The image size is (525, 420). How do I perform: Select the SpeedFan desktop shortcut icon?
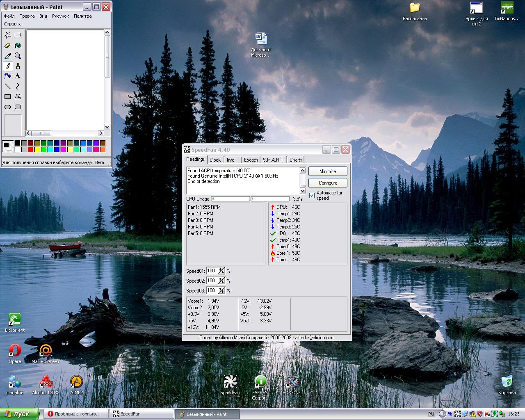click(x=230, y=385)
